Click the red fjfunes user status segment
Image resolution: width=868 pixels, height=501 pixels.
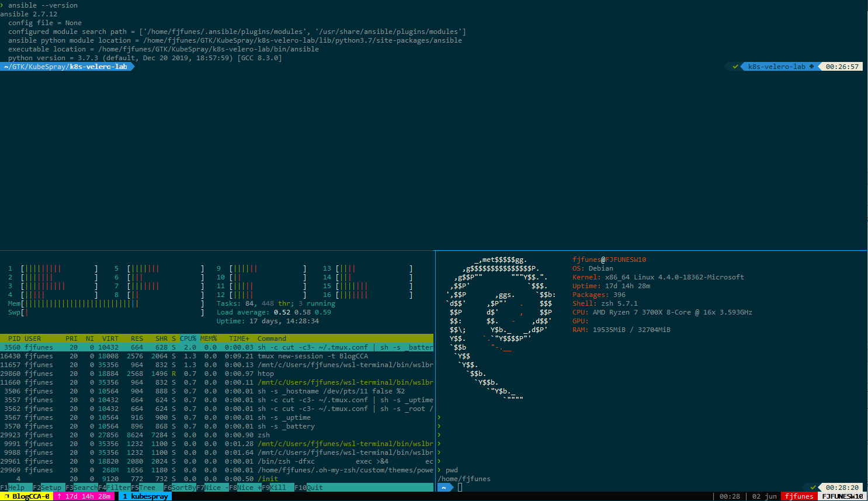tap(798, 496)
